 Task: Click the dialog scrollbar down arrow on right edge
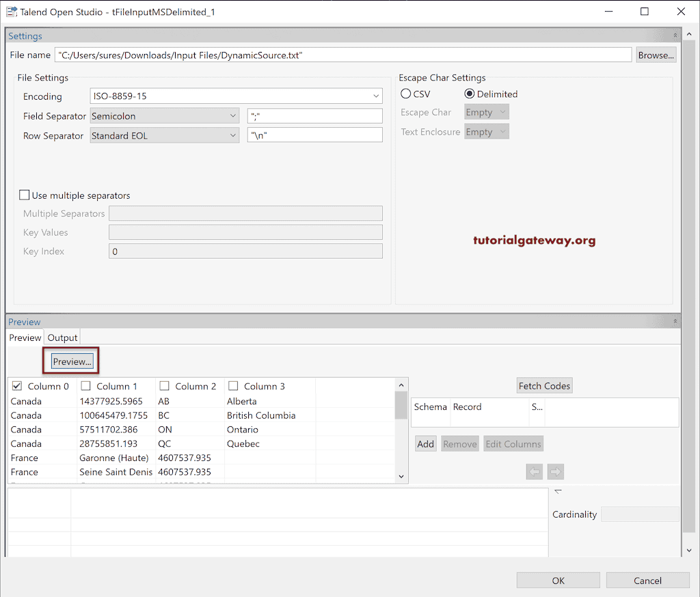pyautogui.click(x=689, y=550)
